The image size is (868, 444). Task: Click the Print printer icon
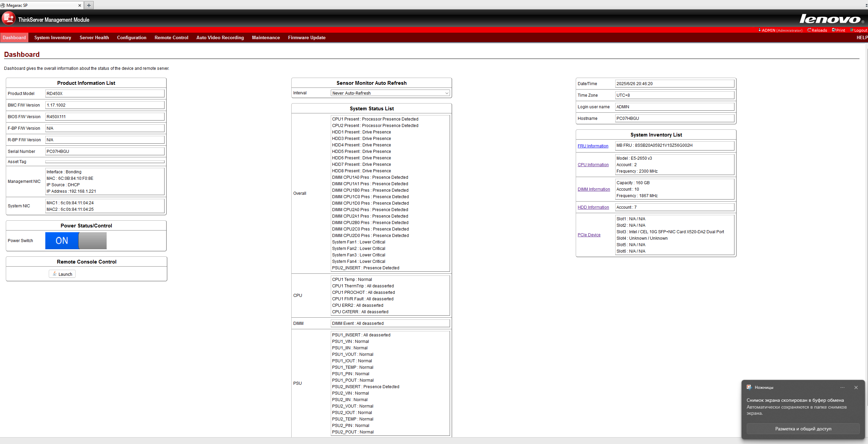(834, 30)
